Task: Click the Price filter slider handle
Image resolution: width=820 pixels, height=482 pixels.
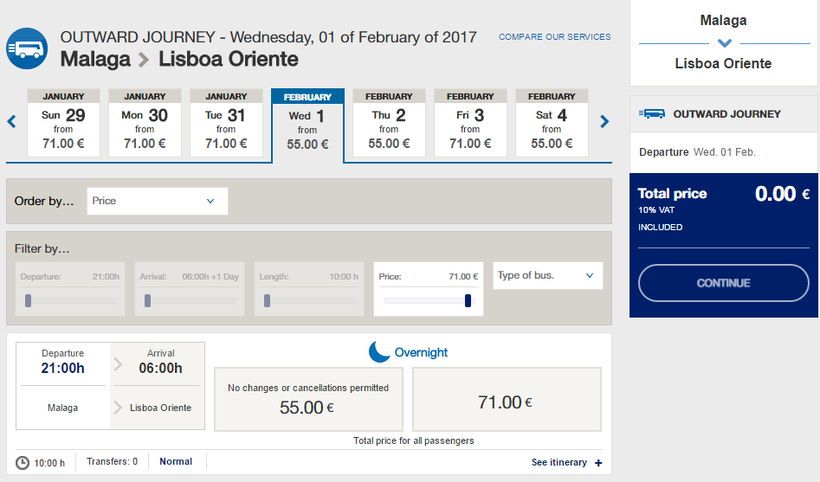Action: [468, 300]
